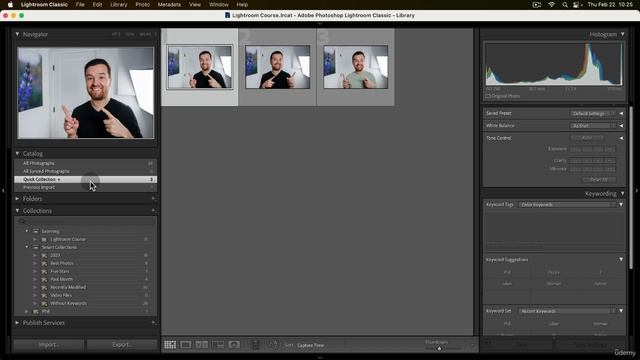
Task: Switch to Loupe view in toolbar
Action: [186, 345]
